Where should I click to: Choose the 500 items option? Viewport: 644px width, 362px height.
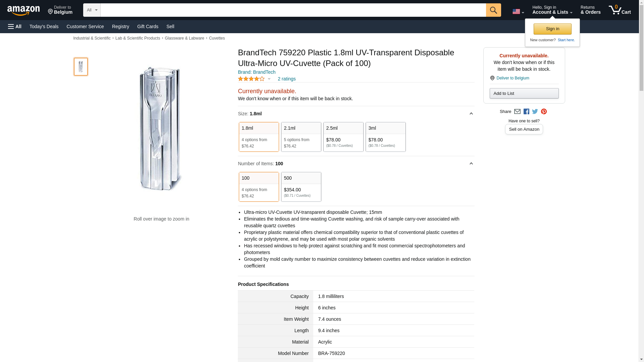click(301, 187)
